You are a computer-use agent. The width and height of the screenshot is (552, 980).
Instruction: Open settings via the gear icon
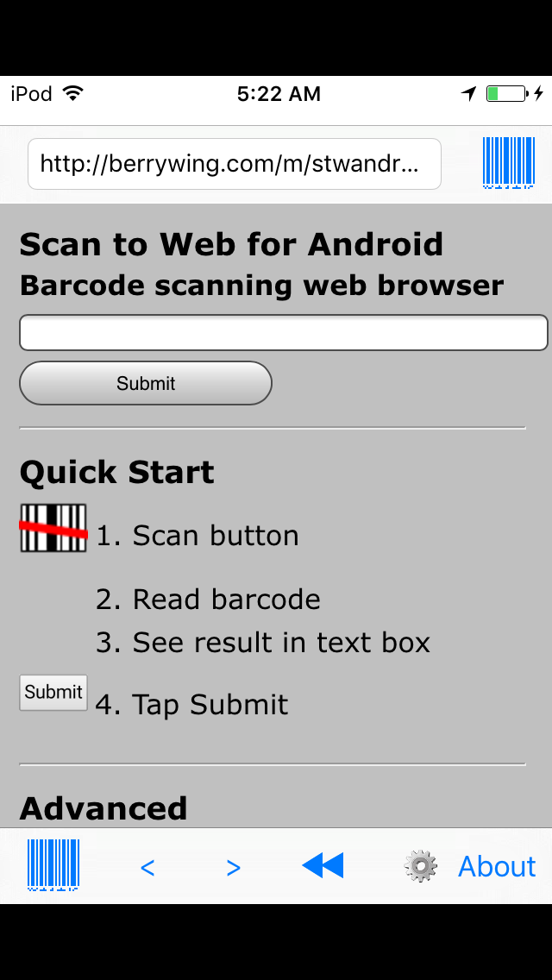(x=421, y=865)
